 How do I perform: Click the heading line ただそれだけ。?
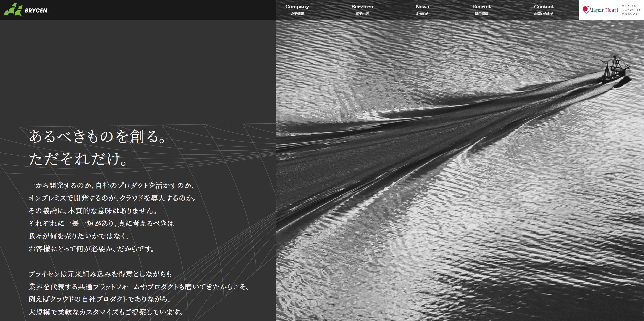click(78, 158)
